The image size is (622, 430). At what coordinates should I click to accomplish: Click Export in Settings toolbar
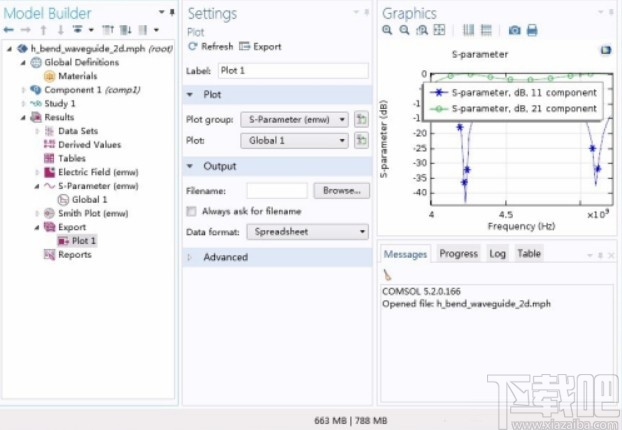coord(261,46)
